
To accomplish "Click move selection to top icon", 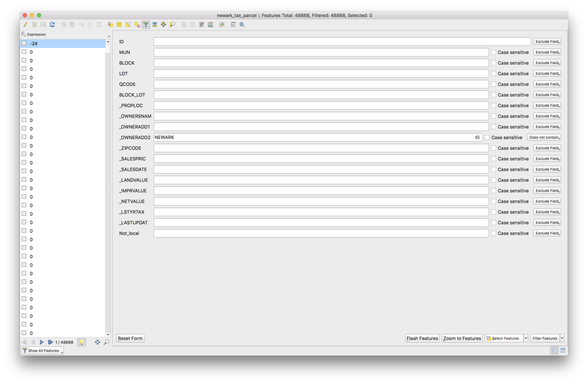I will point(155,24).
